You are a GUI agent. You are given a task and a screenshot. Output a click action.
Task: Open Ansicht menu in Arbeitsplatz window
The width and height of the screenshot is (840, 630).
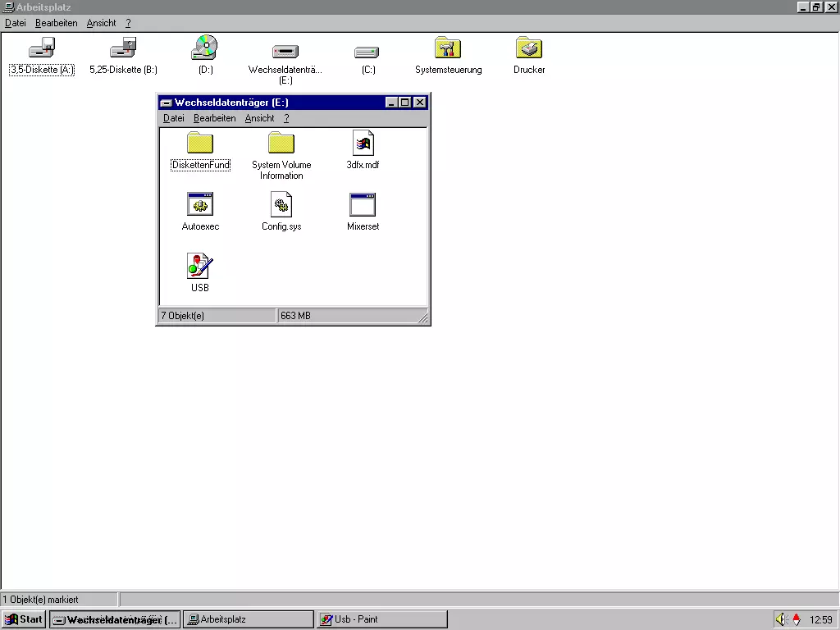click(x=101, y=23)
